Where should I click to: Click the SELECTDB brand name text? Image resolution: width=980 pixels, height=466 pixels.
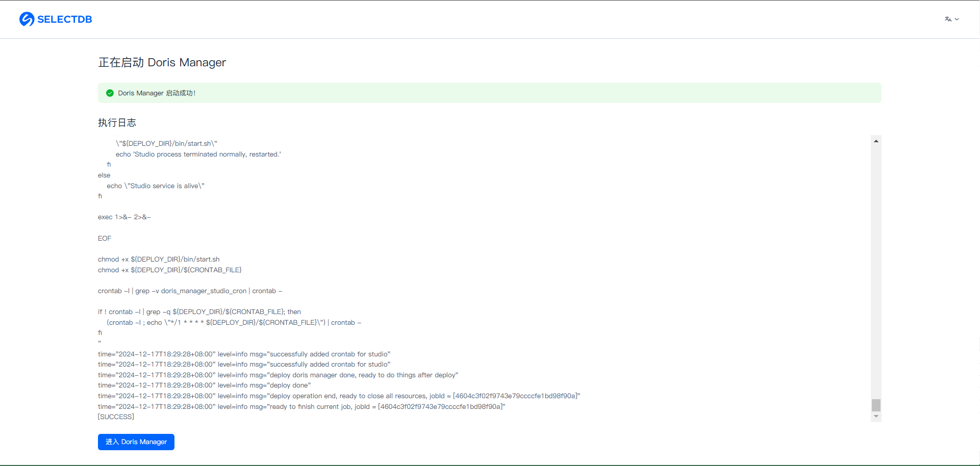[64, 19]
